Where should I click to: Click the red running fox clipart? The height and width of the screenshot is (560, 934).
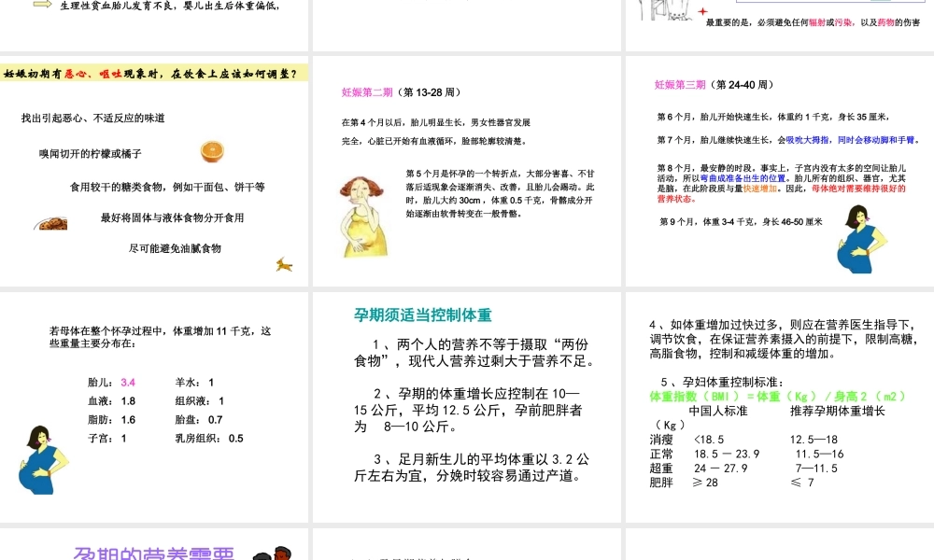(286, 265)
